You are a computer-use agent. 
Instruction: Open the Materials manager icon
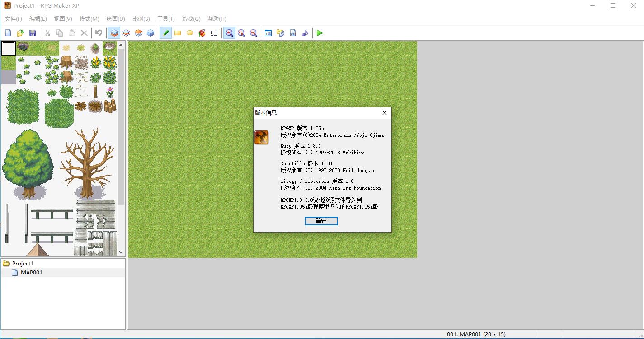click(x=281, y=33)
